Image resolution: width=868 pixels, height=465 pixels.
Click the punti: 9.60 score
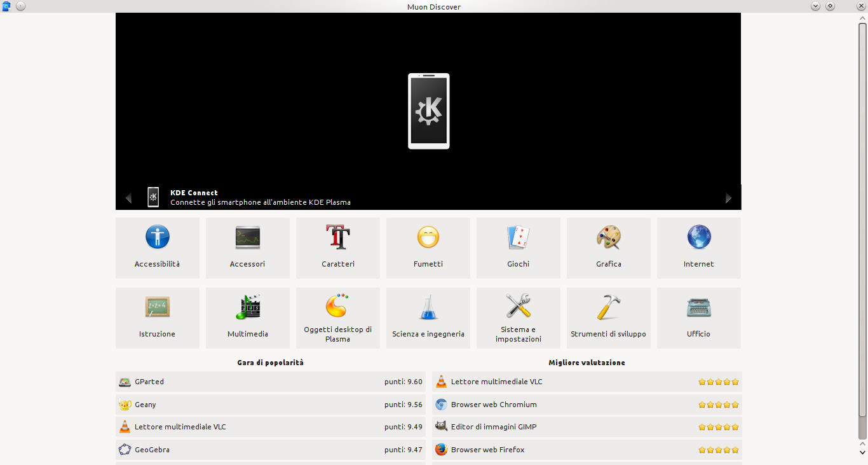click(403, 382)
